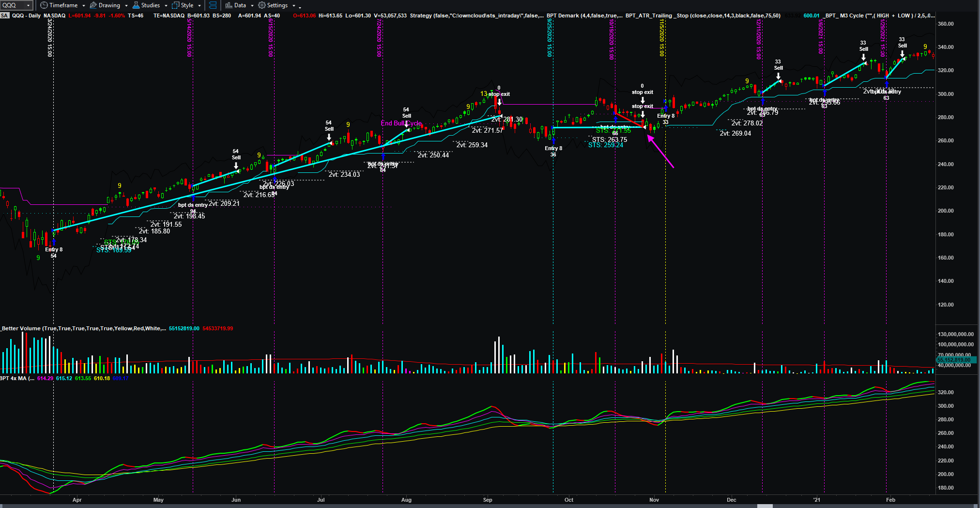Expand the arrow next to Studies
Image resolution: width=980 pixels, height=508 pixels.
tap(166, 6)
